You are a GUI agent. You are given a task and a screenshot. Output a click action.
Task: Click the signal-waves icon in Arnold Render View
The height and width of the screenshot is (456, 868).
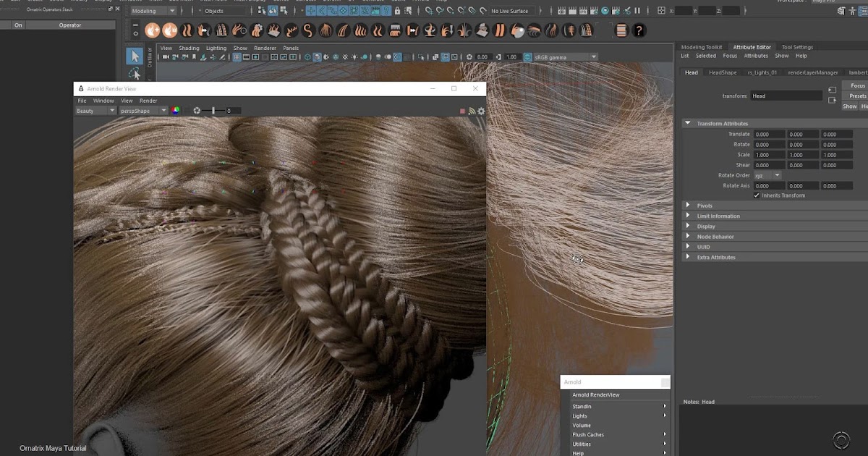click(472, 111)
